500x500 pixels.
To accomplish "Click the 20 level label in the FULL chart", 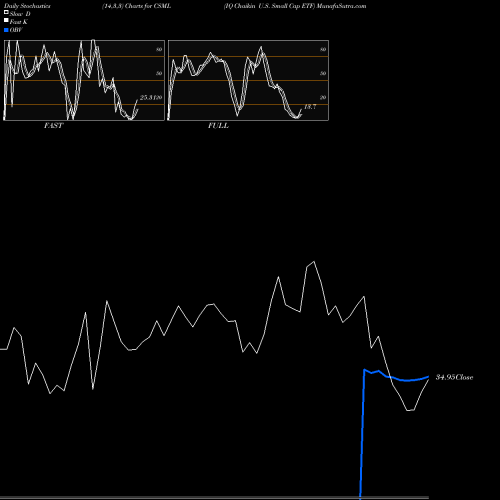I will 323,97.
